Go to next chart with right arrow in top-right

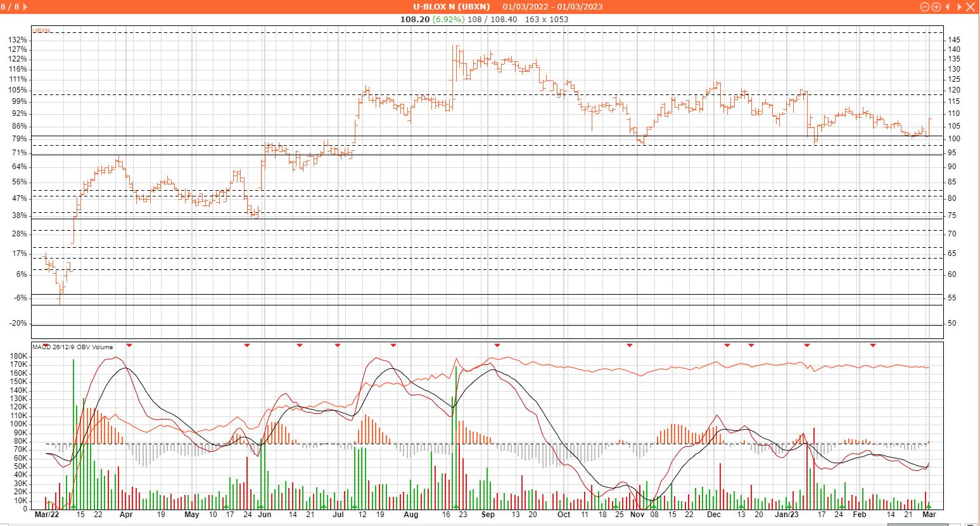tap(959, 6)
